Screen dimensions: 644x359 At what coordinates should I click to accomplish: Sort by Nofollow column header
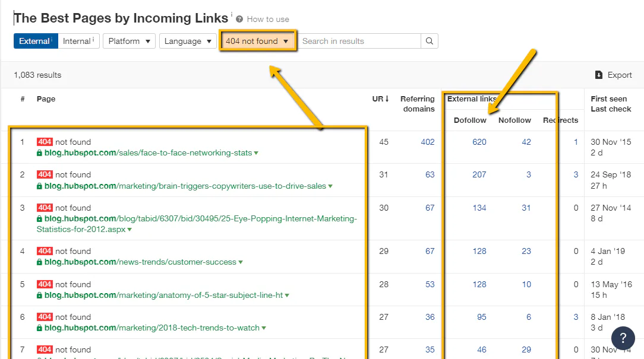click(x=514, y=120)
